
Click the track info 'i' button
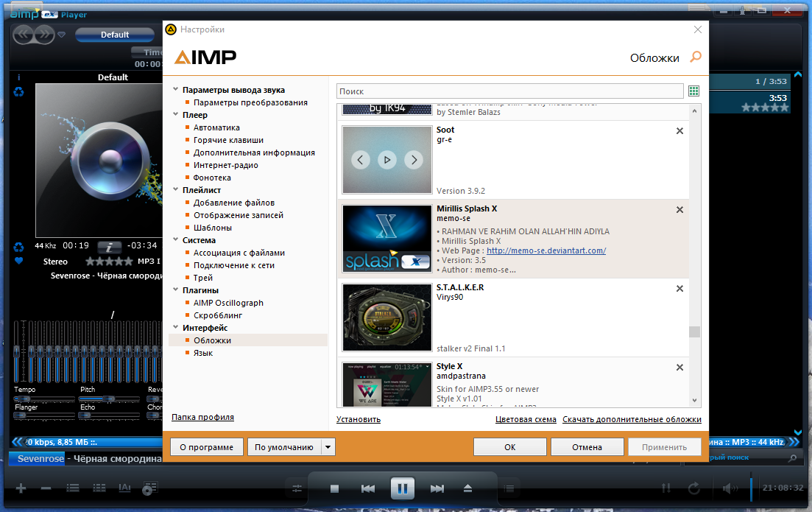click(x=109, y=248)
